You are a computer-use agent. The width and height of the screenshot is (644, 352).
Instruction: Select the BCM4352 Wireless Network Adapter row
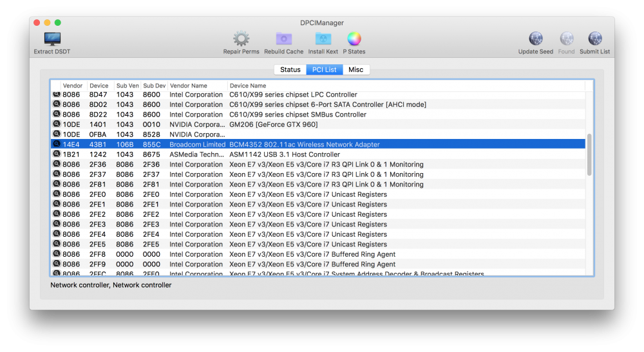pyautogui.click(x=318, y=144)
